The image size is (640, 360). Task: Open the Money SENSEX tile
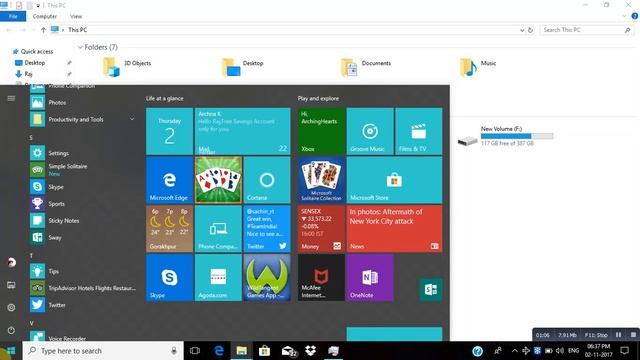coord(321,229)
